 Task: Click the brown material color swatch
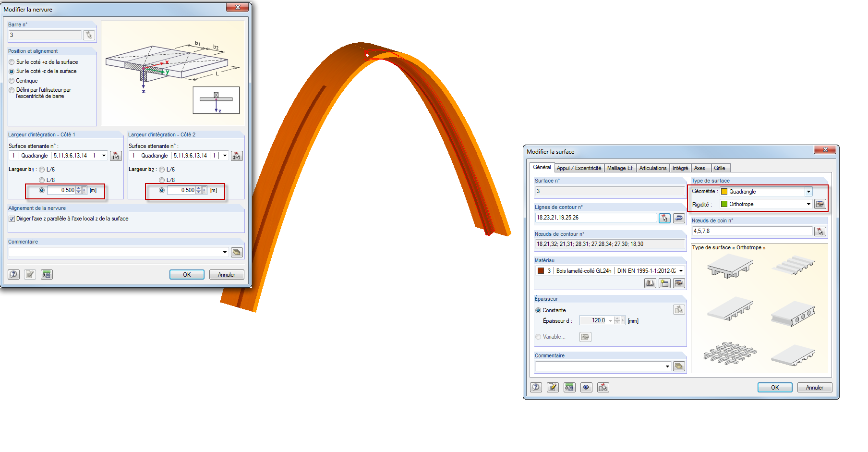541,271
